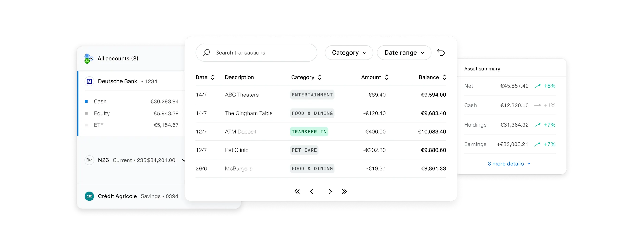
Task: Click the PET CARE category tag
Action: (x=304, y=150)
